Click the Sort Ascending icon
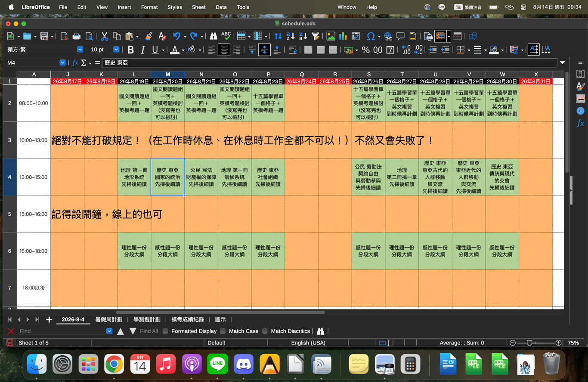Image resolution: width=588 pixels, height=382 pixels. point(291,36)
